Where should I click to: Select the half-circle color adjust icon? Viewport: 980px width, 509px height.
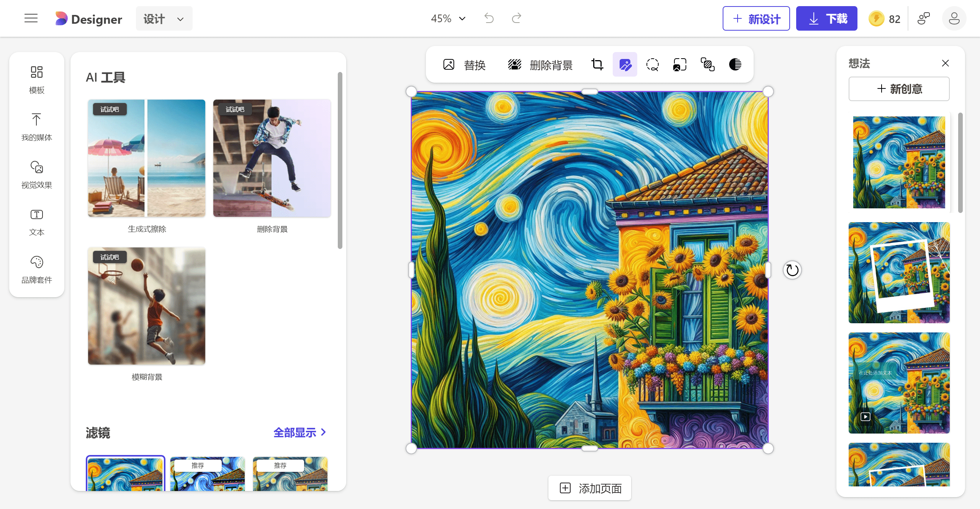735,64
